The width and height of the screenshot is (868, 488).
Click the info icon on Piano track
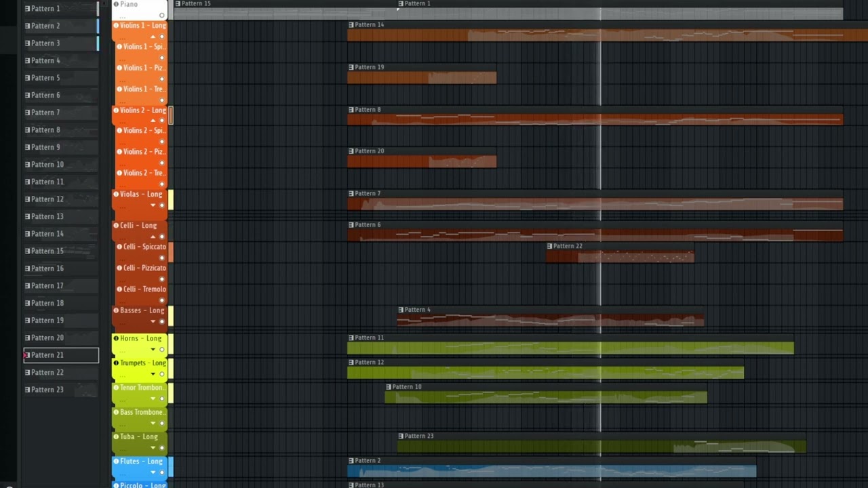(116, 4)
